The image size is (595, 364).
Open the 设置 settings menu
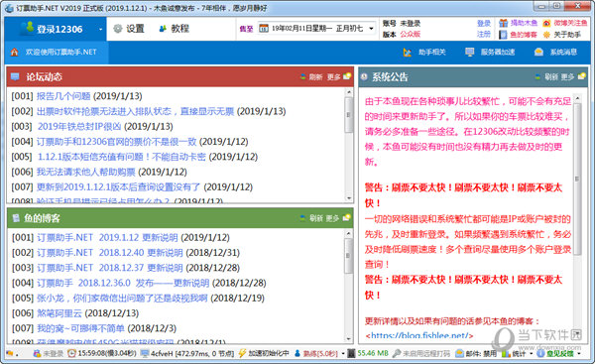click(x=129, y=29)
